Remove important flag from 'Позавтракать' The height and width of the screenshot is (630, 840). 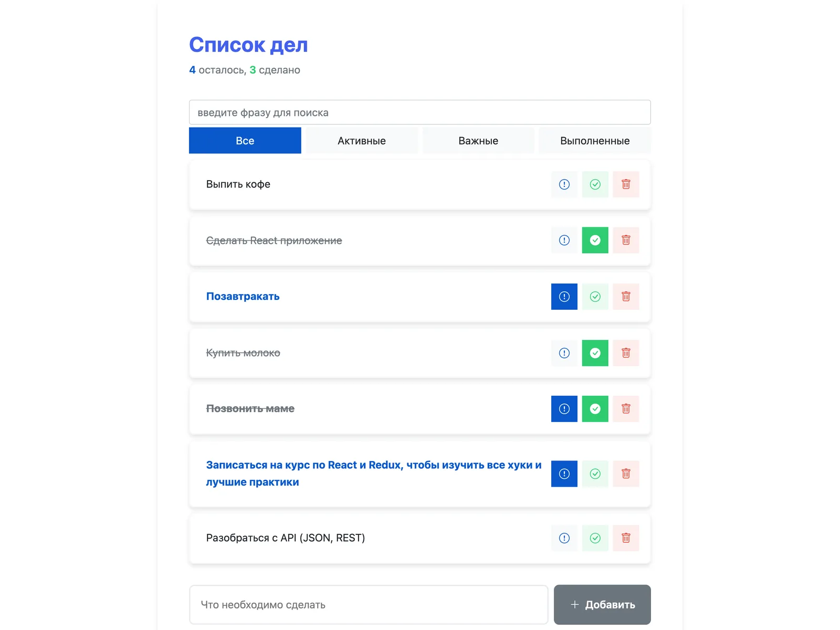pos(564,297)
